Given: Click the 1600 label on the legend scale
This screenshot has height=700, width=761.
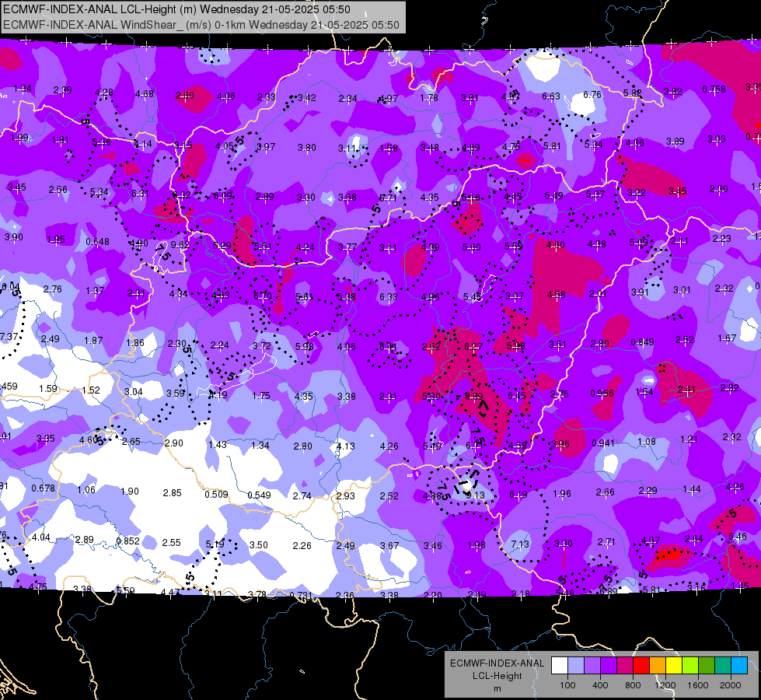Looking at the screenshot, I should 698,685.
